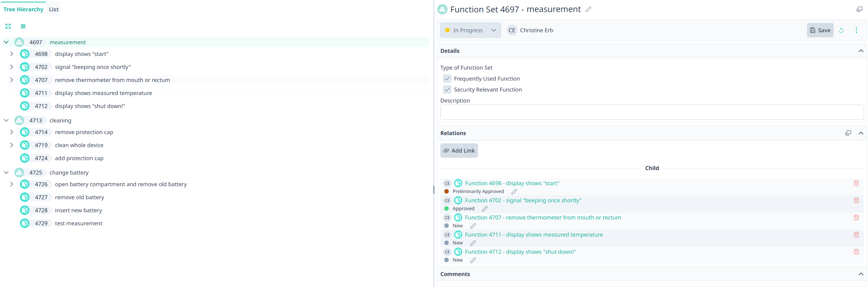
Task: Toggle the Security Relevant Function checkbox
Action: click(x=447, y=89)
